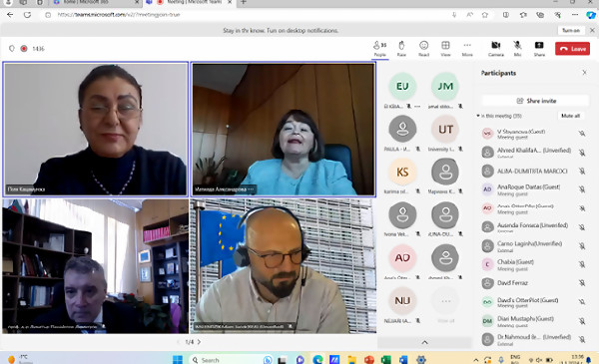Toggle the Mic mute button
The height and width of the screenshot is (364, 599).
[517, 49]
